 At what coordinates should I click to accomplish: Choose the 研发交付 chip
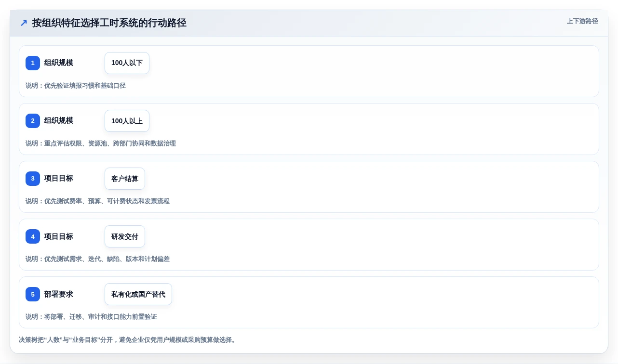coord(125,236)
